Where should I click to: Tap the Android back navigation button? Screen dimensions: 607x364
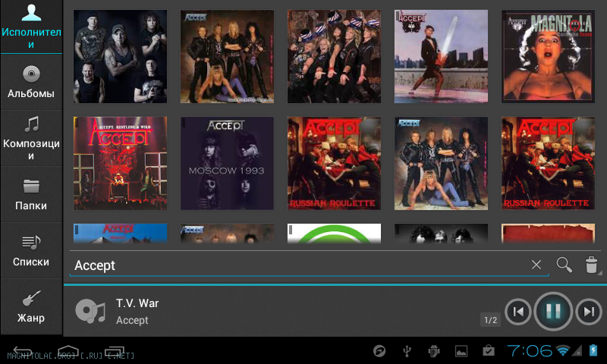(23, 351)
